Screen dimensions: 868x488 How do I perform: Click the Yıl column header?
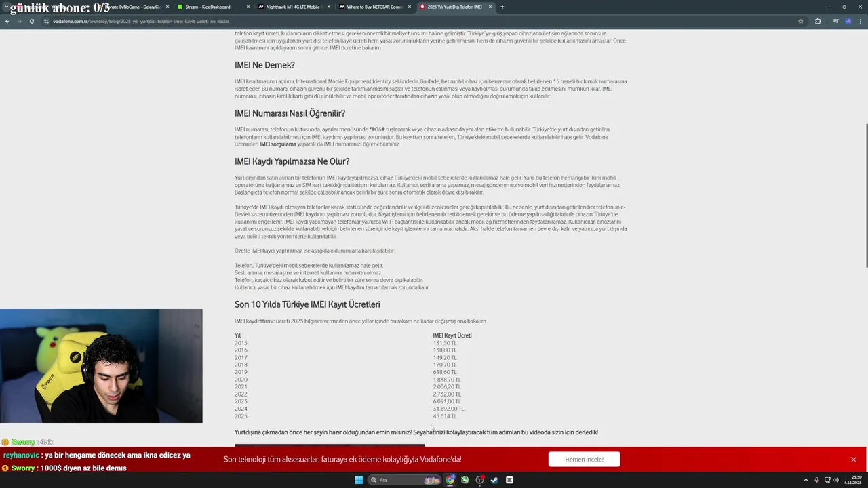(x=237, y=335)
